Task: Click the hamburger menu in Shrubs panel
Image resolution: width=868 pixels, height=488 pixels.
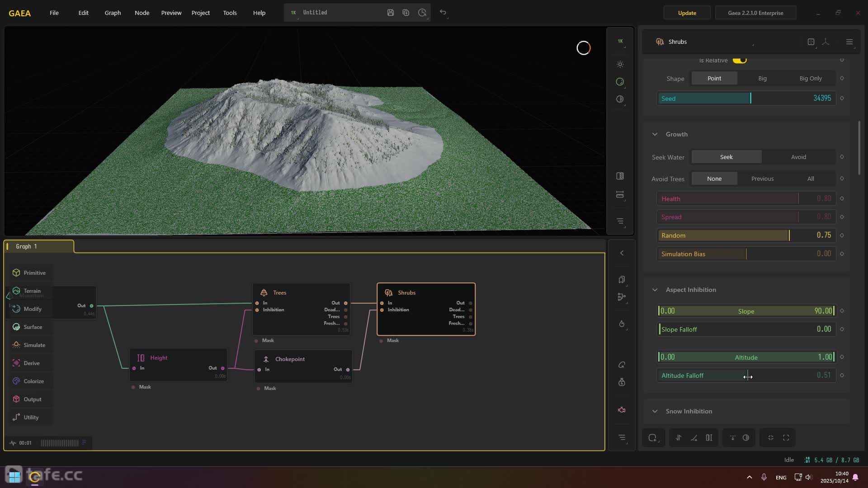Action: [x=849, y=42]
